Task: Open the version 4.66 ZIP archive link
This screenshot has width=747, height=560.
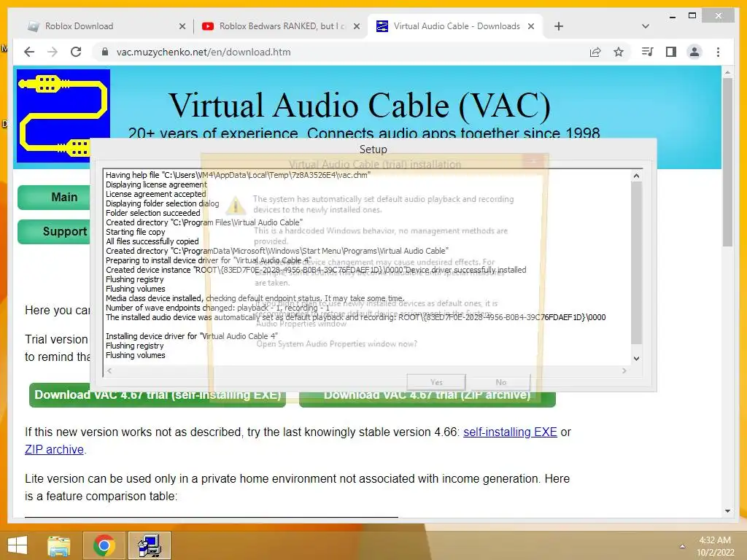Action: point(54,449)
